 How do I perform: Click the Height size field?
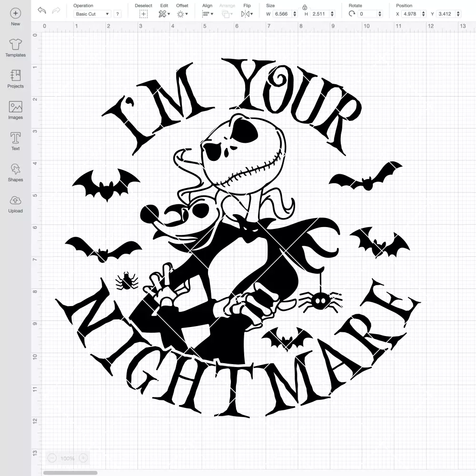coord(320,14)
